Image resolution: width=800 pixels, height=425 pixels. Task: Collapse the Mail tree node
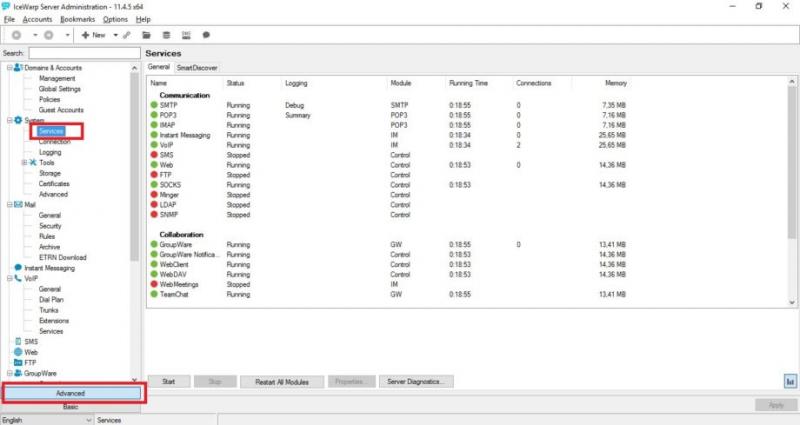coord(9,205)
